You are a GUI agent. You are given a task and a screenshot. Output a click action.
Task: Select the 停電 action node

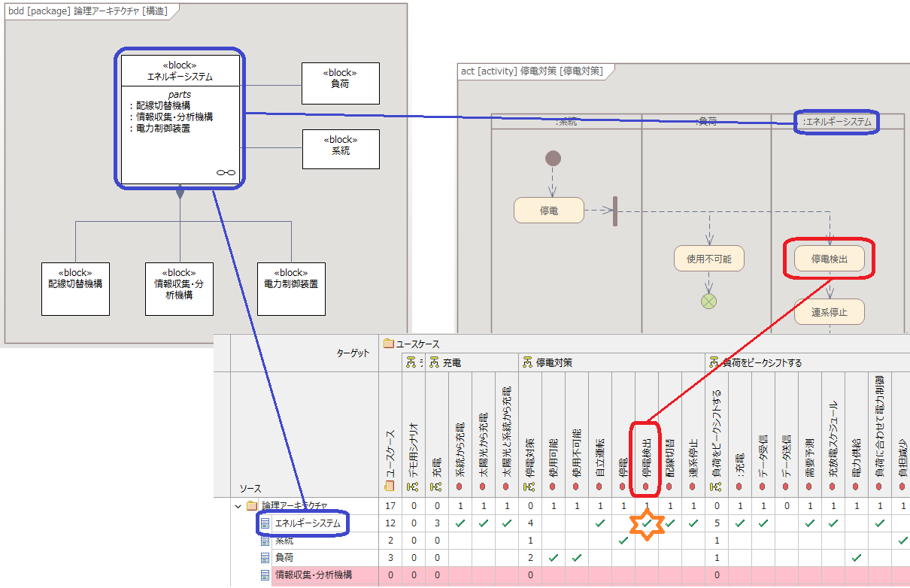549,211
